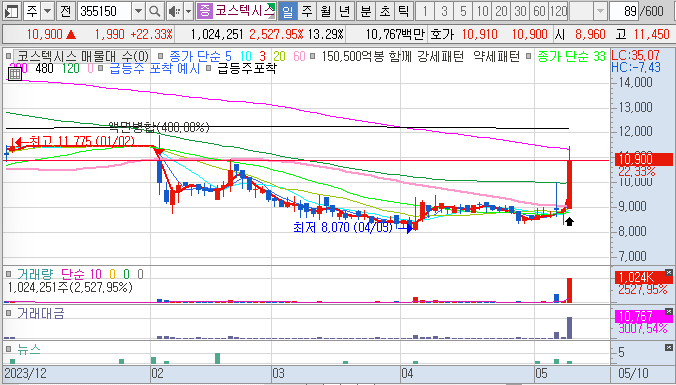676x385 pixels.
Task: Click the stock code field 355150
Action: click(104, 11)
